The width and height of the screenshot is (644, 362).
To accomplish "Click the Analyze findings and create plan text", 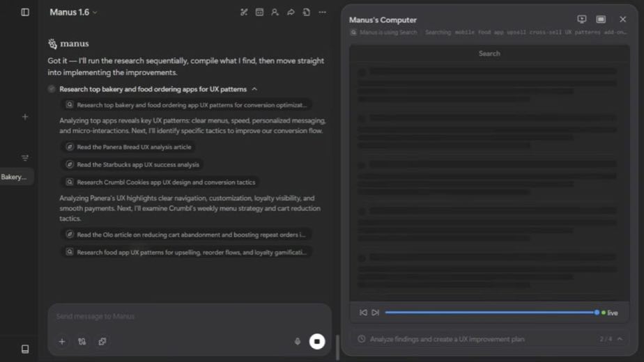I will pyautogui.click(x=447, y=339).
